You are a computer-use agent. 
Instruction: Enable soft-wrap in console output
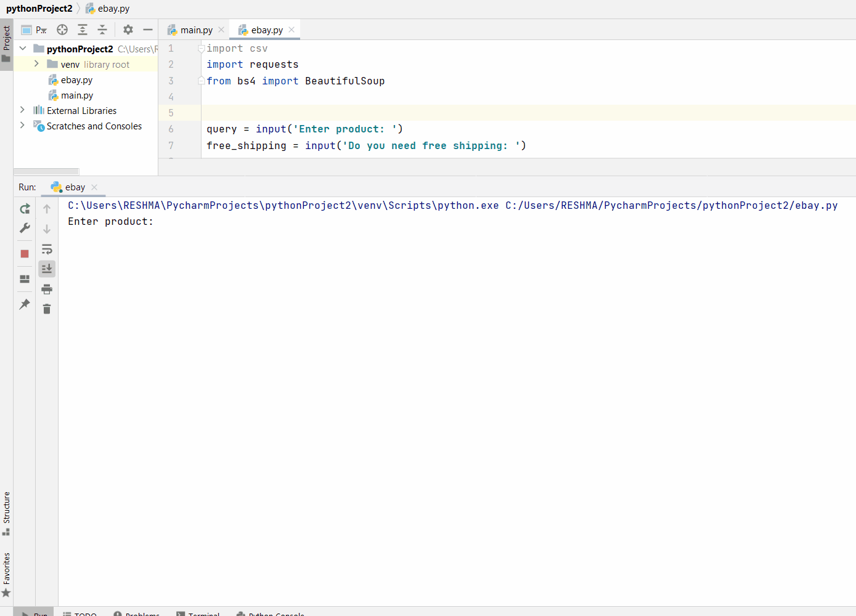pyautogui.click(x=46, y=249)
